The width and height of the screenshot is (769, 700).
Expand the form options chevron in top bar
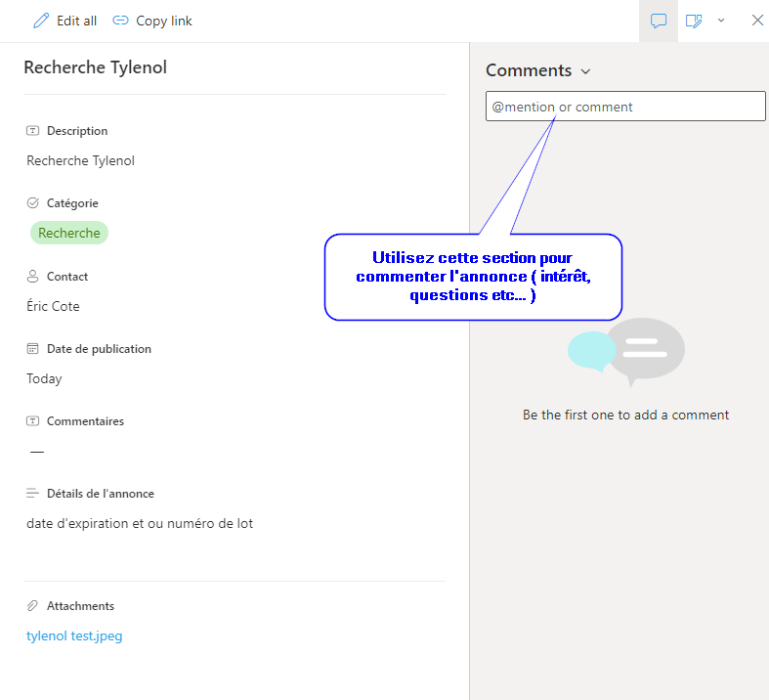click(x=721, y=21)
